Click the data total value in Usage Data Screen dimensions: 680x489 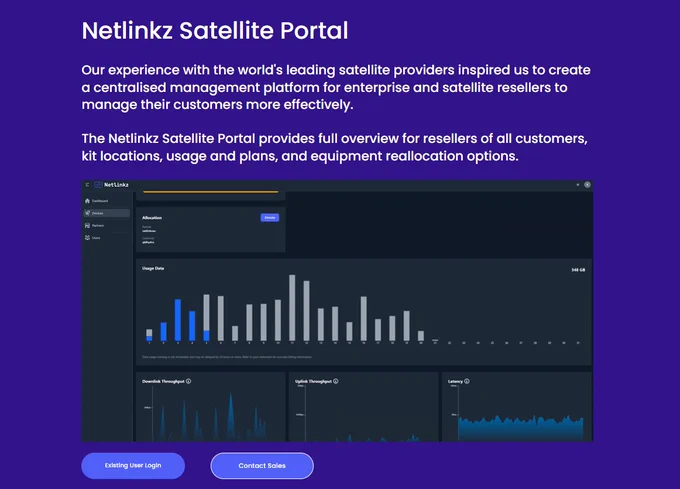(x=578, y=270)
